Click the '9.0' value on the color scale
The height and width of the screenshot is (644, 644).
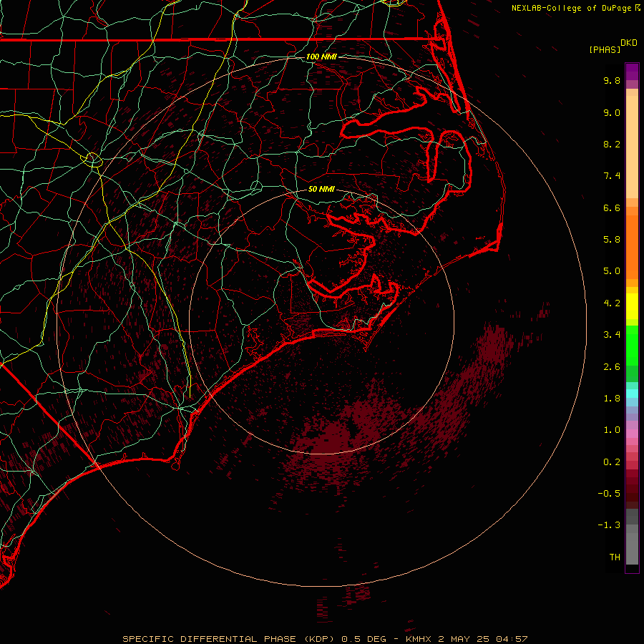pyautogui.click(x=612, y=112)
